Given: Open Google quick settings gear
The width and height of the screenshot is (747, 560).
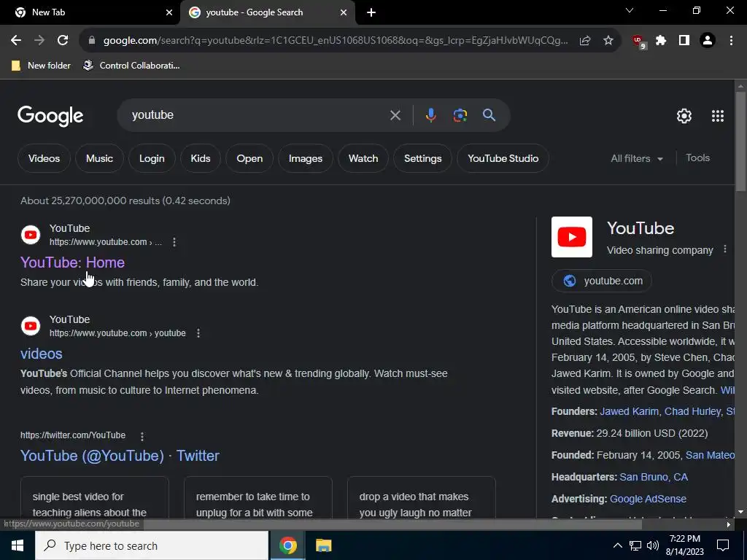Looking at the screenshot, I should click(x=684, y=116).
